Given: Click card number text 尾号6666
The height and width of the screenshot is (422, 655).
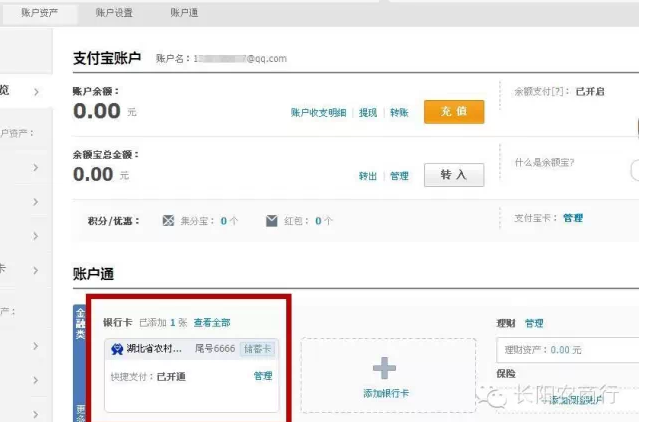Looking at the screenshot, I should 215,348.
